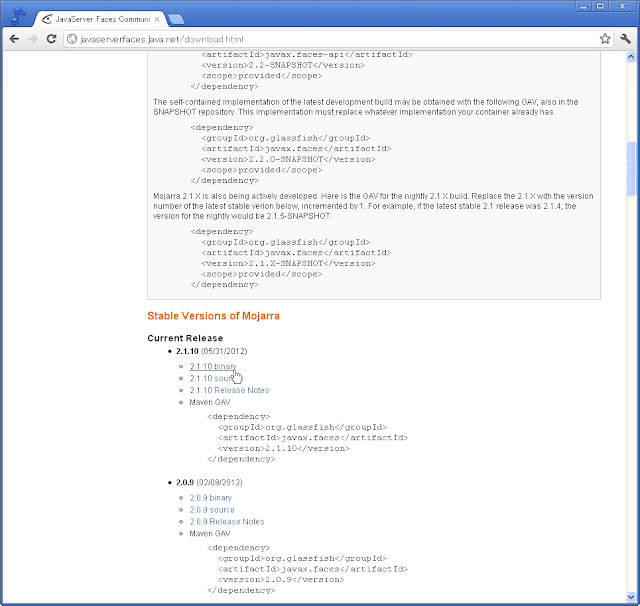Download the 2.1.10 binary link
The height and width of the screenshot is (606, 640).
coord(213,366)
